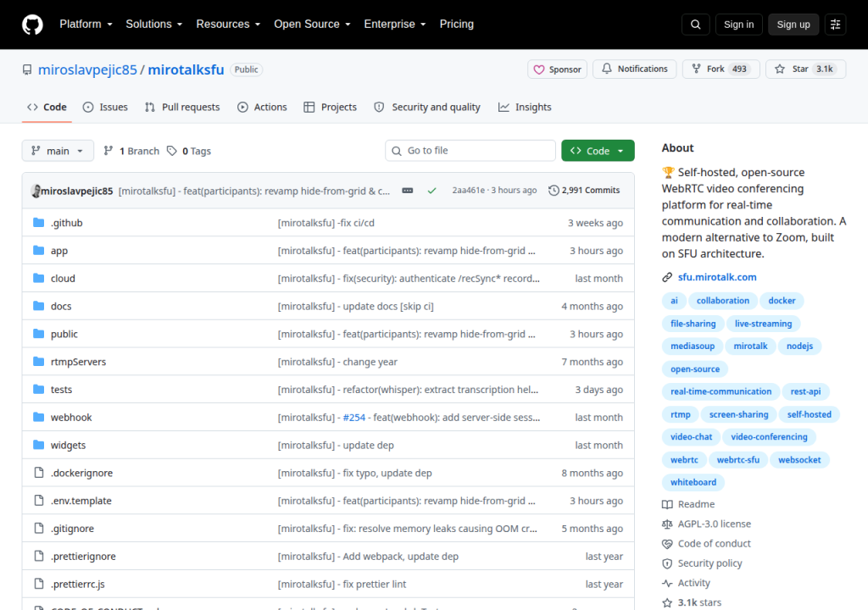The image size is (868, 610).
Task: Click the rtmpServers folder icon
Action: pos(38,362)
